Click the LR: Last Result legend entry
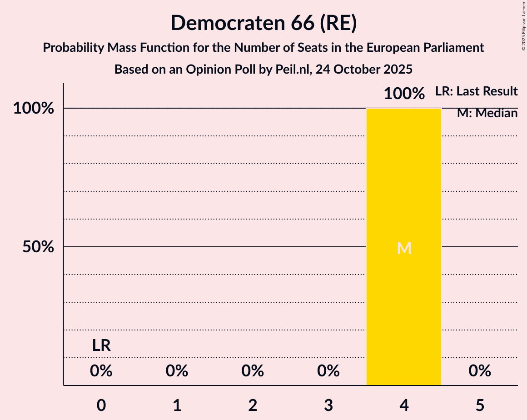The image size is (527, 420). pos(476,91)
